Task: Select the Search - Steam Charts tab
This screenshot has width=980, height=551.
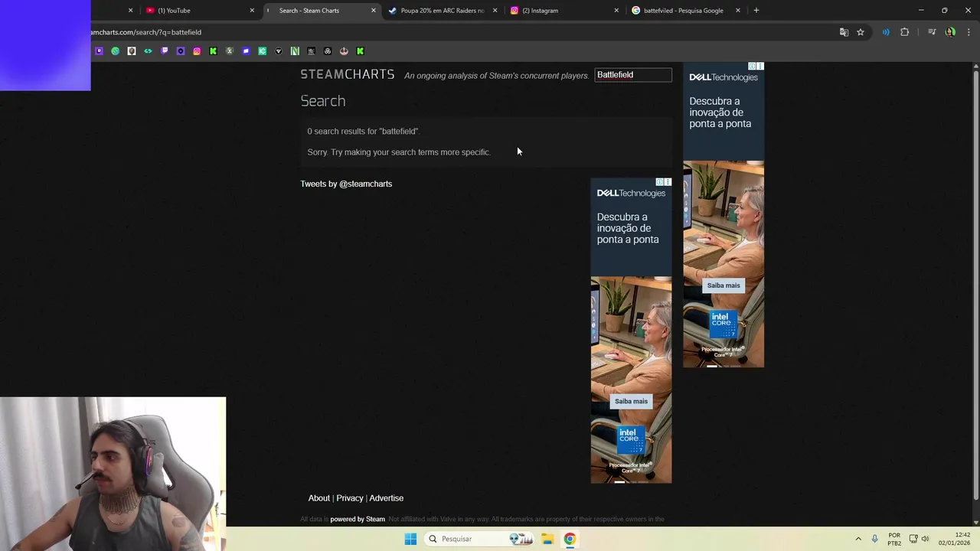Action: coord(322,11)
